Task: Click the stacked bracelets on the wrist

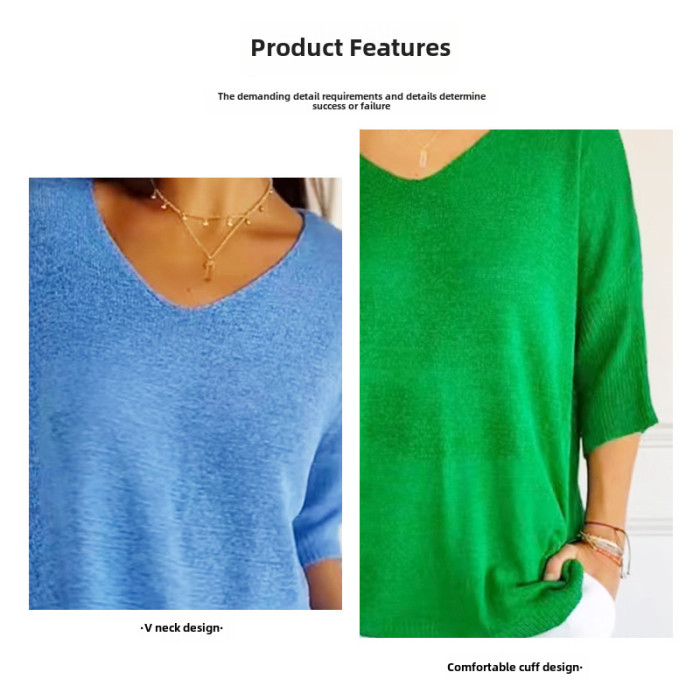Action: (606, 546)
